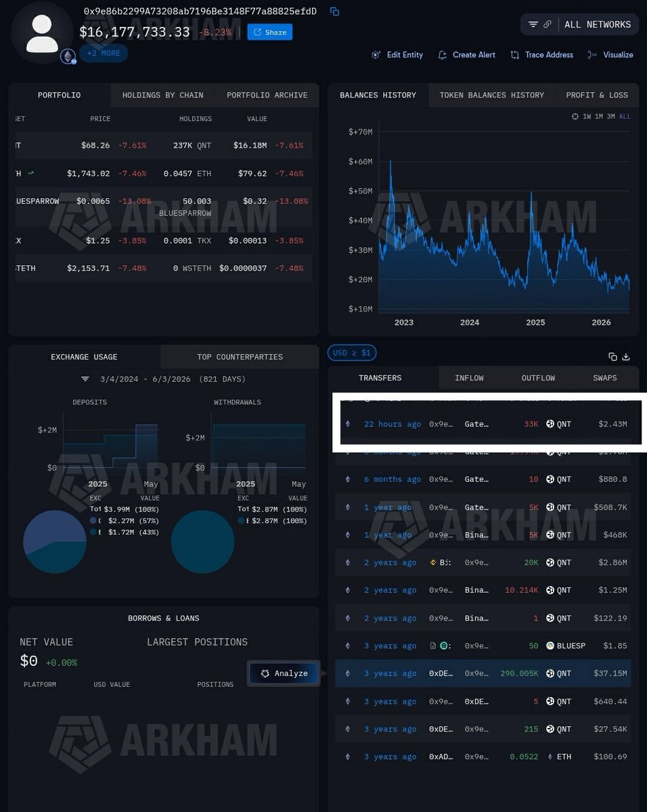This screenshot has height=812, width=647.
Task: Click the $1.72M (43%) deposits legend dot
Action: point(93,532)
